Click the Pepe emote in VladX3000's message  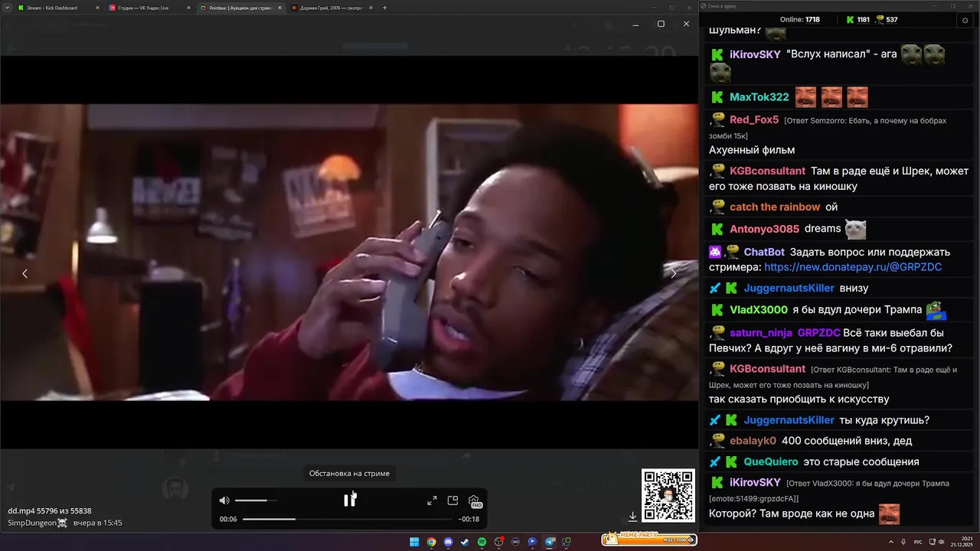[937, 310]
